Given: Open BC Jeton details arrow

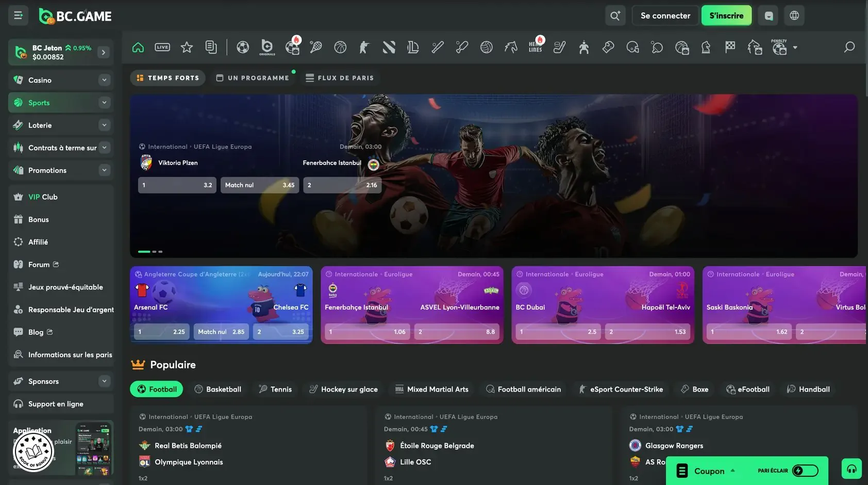Looking at the screenshot, I should pyautogui.click(x=104, y=52).
